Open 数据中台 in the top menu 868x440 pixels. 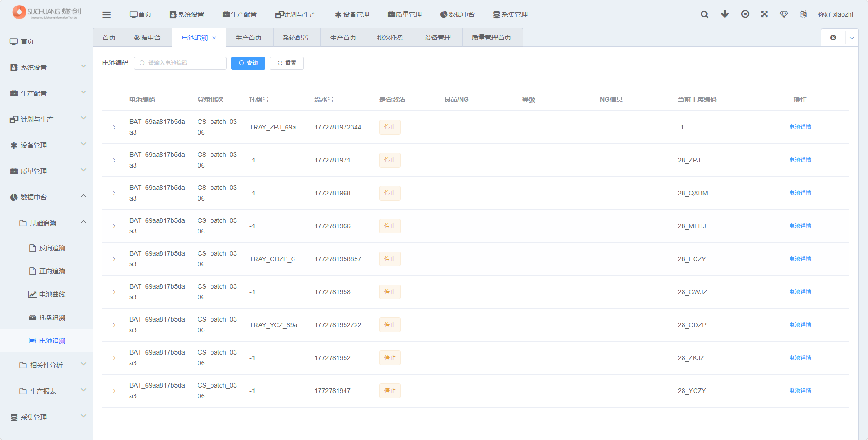[x=458, y=14]
